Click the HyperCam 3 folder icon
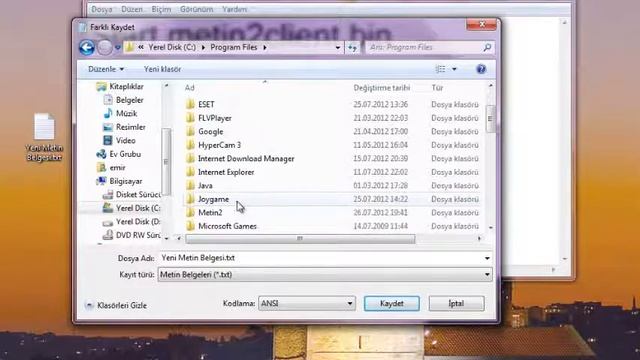This screenshot has width=640, height=360. coord(190,145)
